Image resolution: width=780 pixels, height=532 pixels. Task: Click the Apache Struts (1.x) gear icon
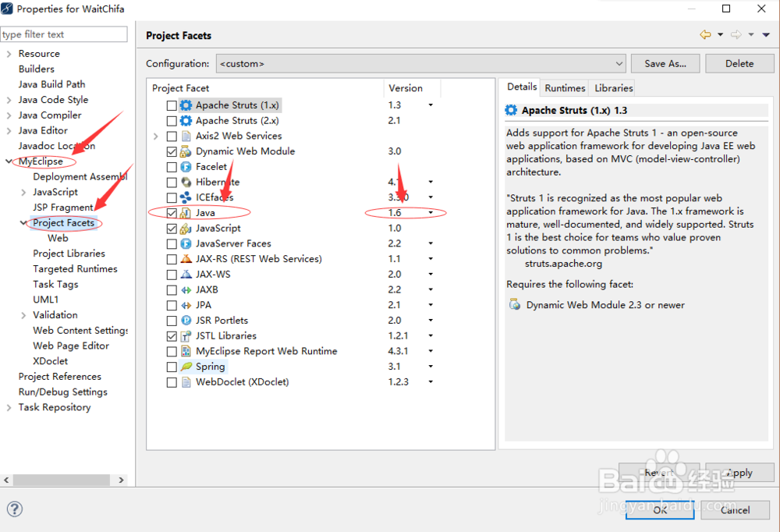[186, 105]
